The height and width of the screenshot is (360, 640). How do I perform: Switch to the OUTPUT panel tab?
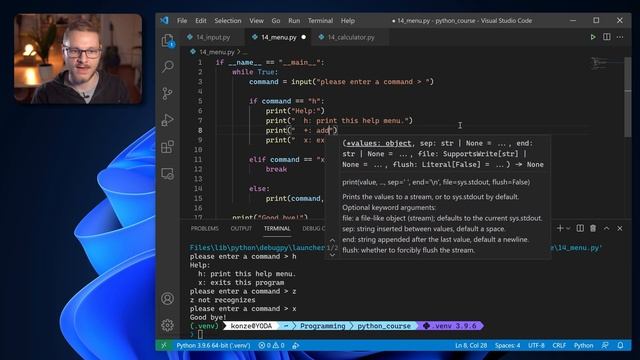tap(241, 229)
